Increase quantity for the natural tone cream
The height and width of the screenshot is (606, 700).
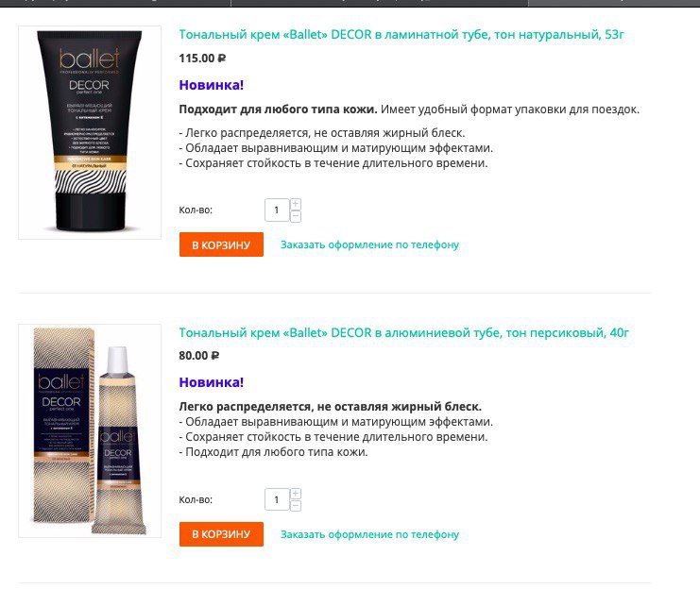tap(296, 204)
